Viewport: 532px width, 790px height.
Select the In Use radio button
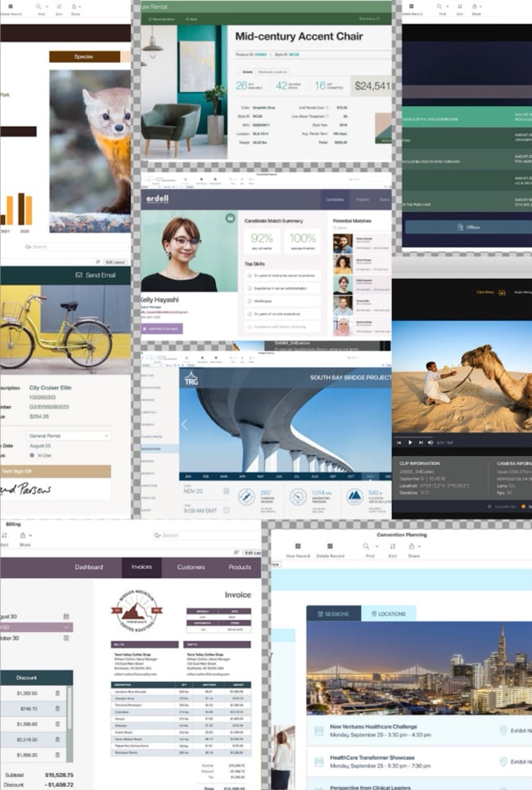[32, 454]
